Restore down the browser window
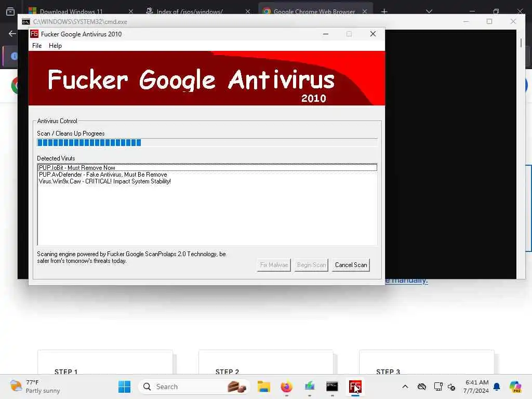The height and width of the screenshot is (399, 532). [x=496, y=11]
